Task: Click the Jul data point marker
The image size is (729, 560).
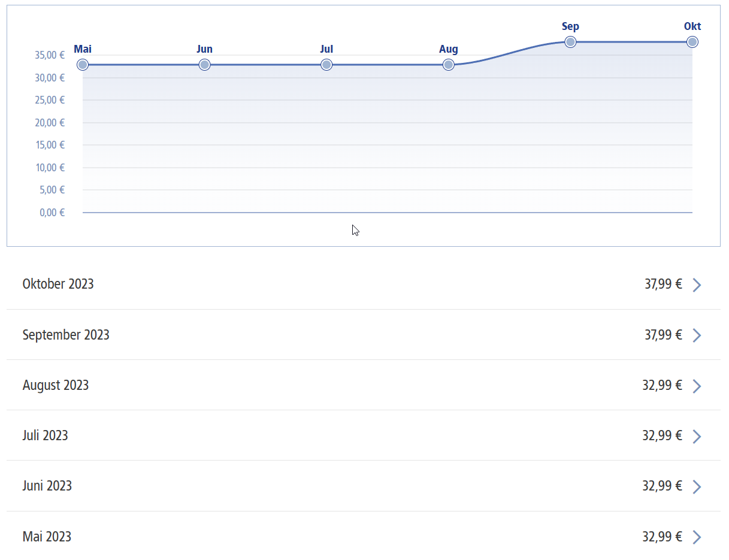Action: [326, 65]
